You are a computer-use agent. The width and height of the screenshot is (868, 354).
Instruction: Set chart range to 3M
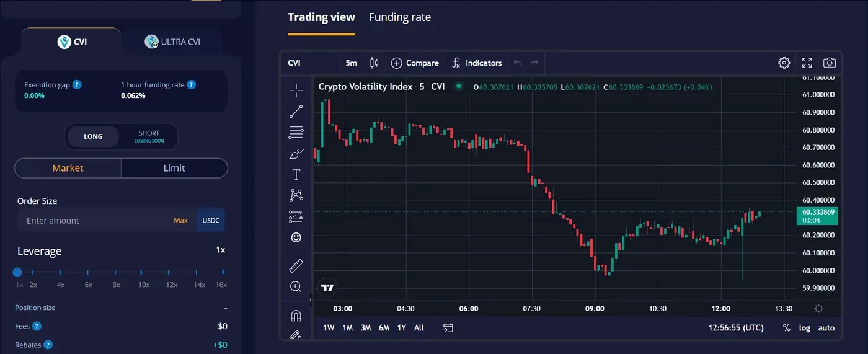(366, 327)
